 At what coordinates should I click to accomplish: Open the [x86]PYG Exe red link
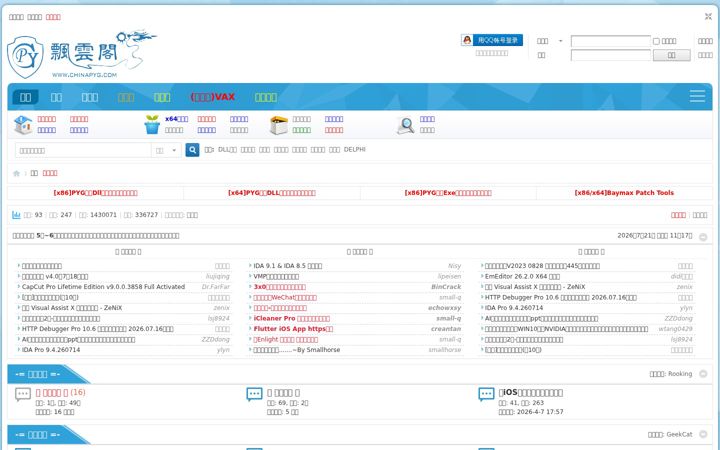448,193
